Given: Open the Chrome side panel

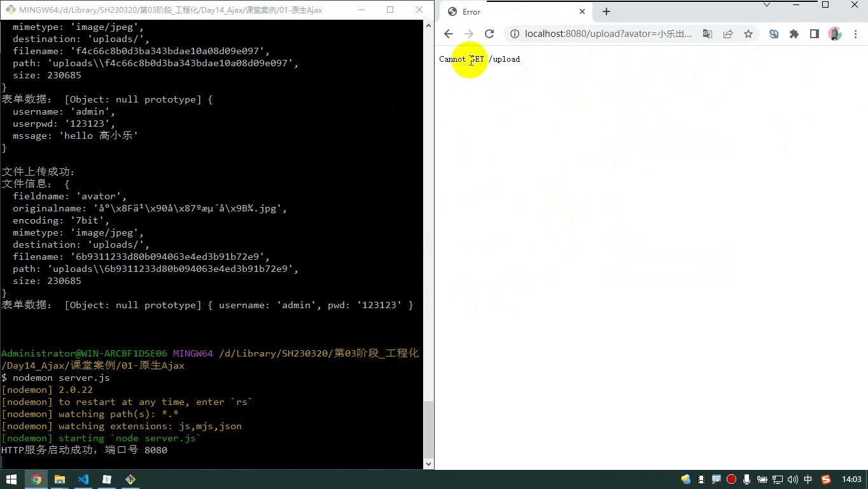Looking at the screenshot, I should pos(814,34).
